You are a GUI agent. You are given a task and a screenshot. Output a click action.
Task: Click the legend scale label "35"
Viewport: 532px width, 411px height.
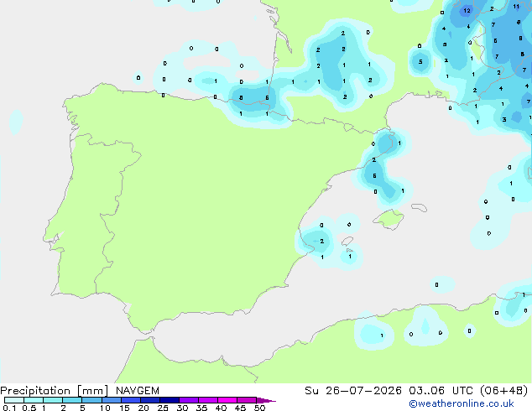point(201,408)
